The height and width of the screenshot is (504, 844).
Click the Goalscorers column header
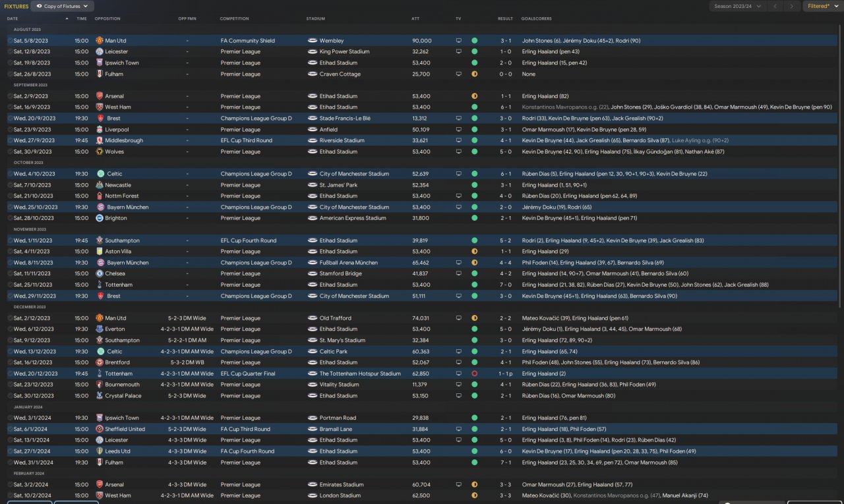(536, 18)
